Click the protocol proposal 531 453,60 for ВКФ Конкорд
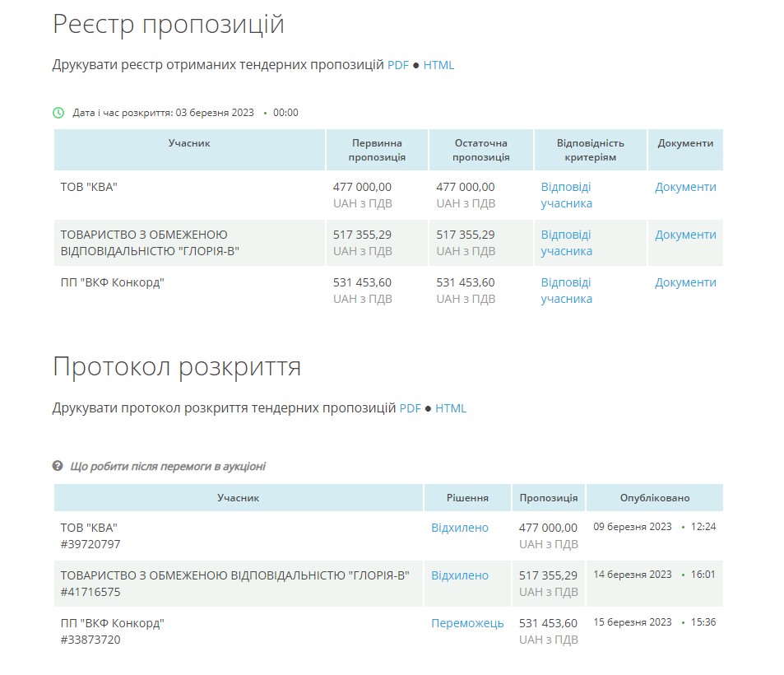Viewport: 784px width, 675px height. point(548,623)
